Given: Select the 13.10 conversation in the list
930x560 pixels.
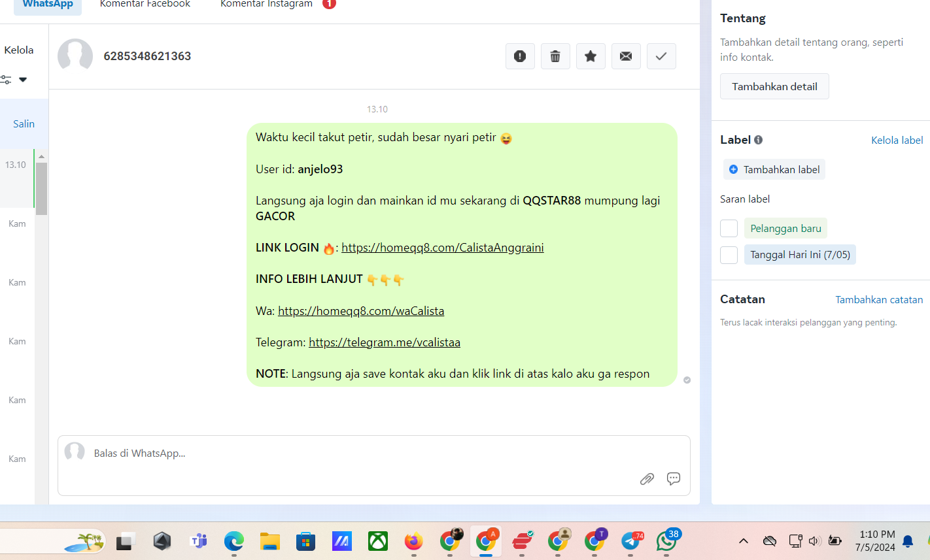Looking at the screenshot, I should click(x=17, y=178).
